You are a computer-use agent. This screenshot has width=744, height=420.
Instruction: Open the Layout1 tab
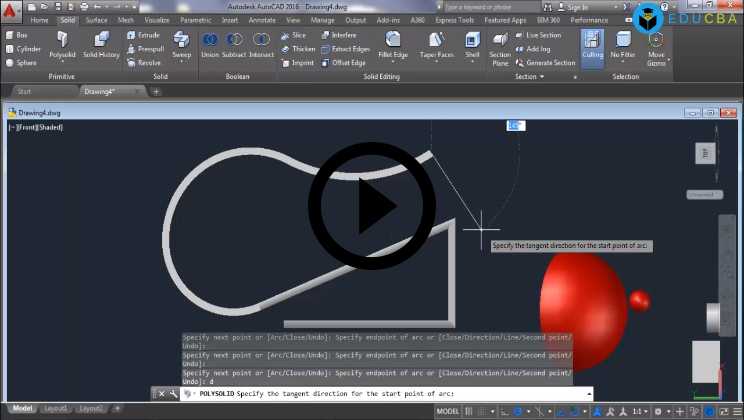pos(56,409)
